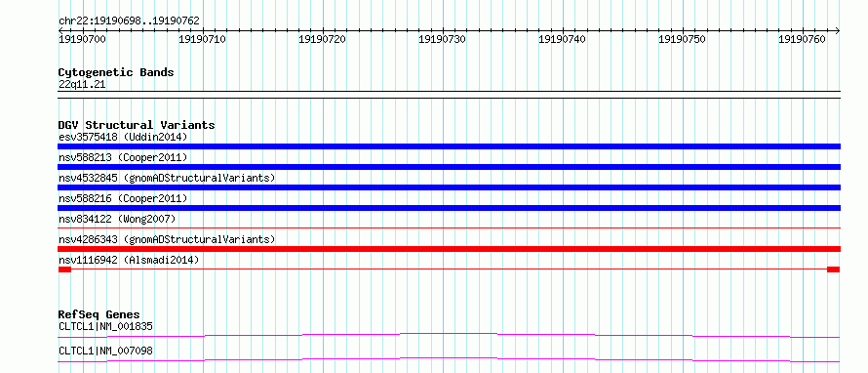Click the right red block of nsv1116942

tap(833, 269)
